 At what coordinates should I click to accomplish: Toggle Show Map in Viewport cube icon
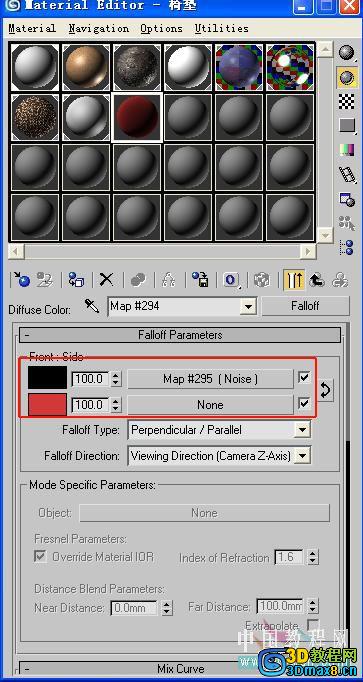pos(262,280)
